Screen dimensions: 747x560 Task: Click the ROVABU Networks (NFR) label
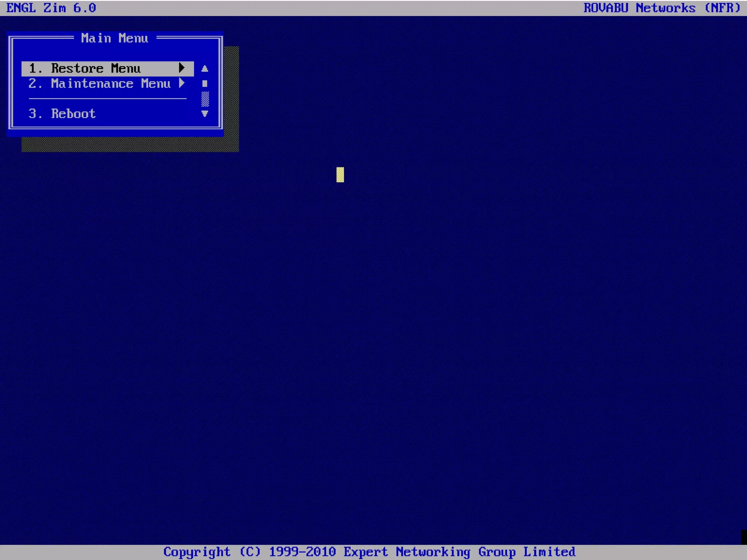point(662,8)
